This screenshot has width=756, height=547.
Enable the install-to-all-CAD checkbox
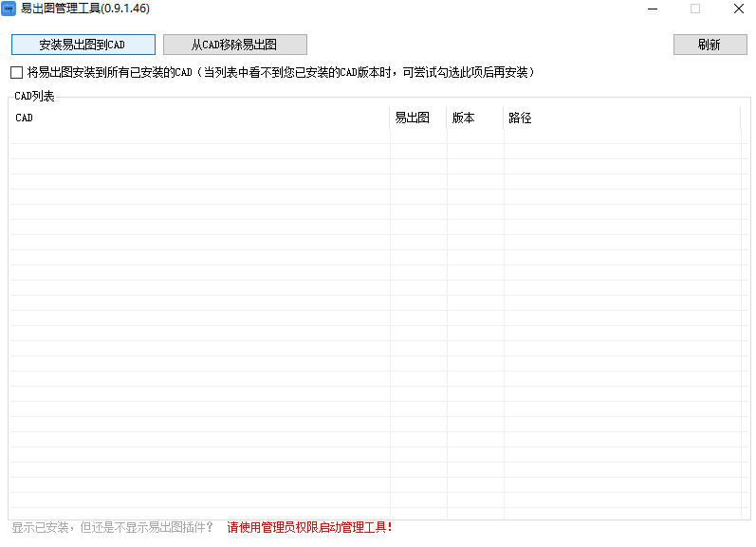click(16, 72)
